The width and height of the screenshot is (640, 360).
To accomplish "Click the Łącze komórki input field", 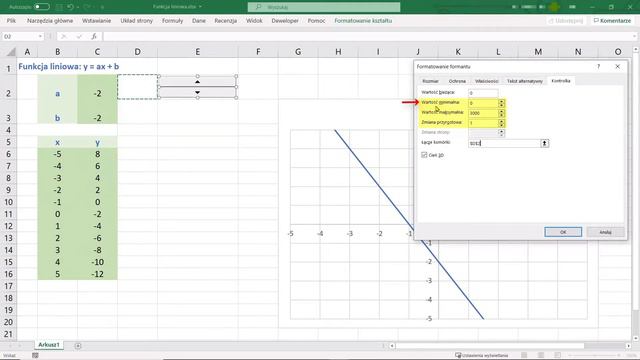I will click(504, 143).
